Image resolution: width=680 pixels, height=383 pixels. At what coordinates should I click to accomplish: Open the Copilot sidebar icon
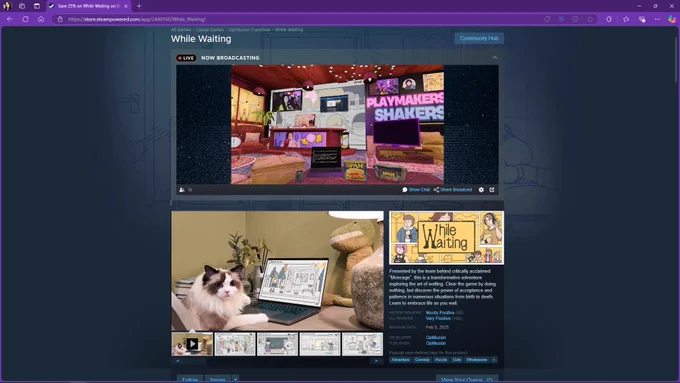pyautogui.click(x=672, y=19)
